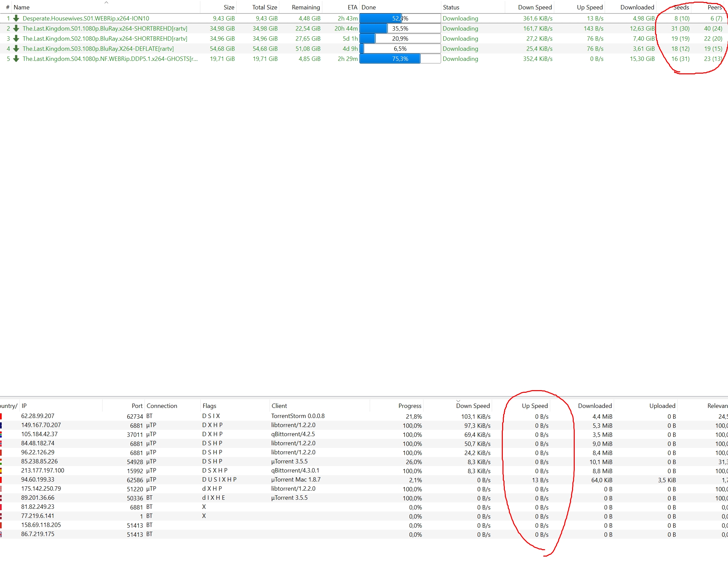
Task: Select The.Last.Kingdom.S03 DEFLATE torrent row
Action: pos(364,49)
